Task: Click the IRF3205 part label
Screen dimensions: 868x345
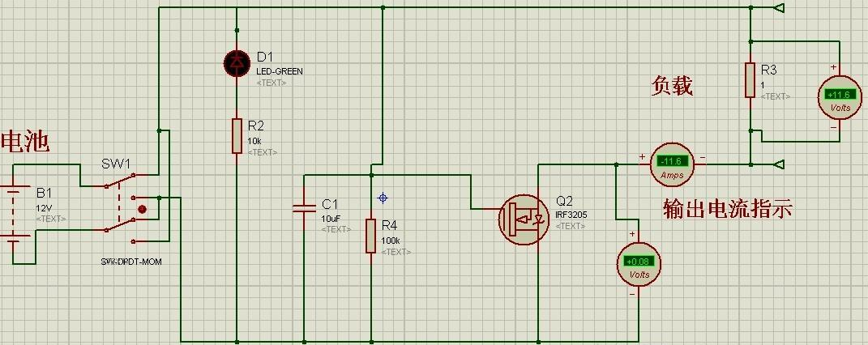Action: [571, 215]
